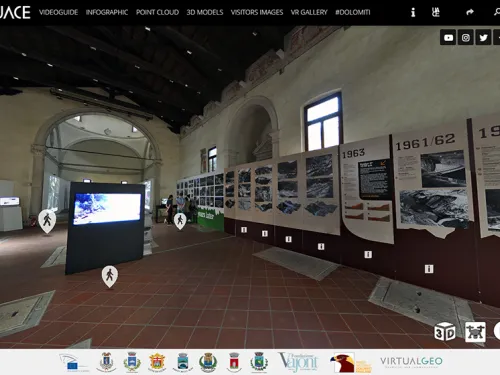Visit the VirtualGeo sponsor logo
Viewport: 500px width, 375px height.
click(x=411, y=362)
